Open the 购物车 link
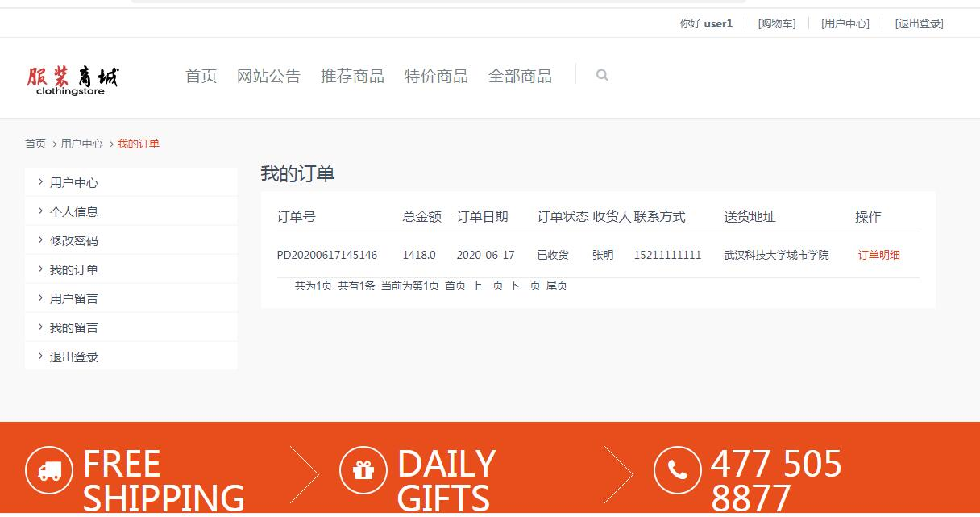Image resolution: width=980 pixels, height=517 pixels. 777,23
